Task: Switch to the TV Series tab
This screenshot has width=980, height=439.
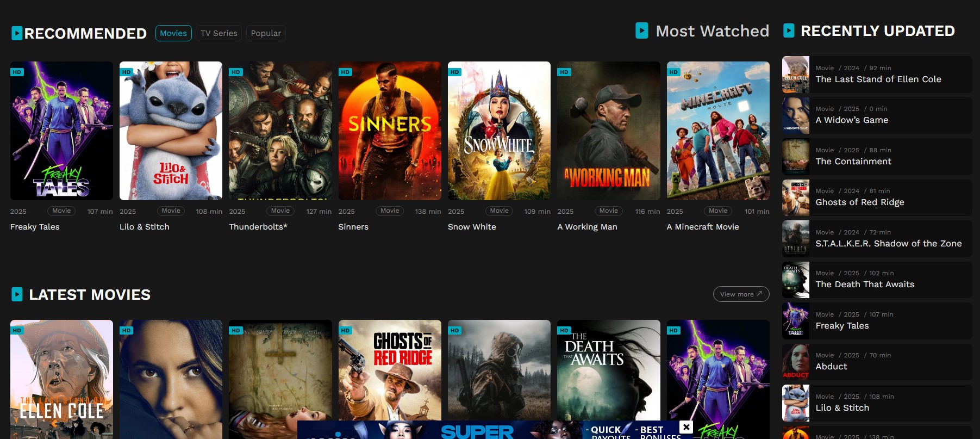Action: (x=219, y=33)
